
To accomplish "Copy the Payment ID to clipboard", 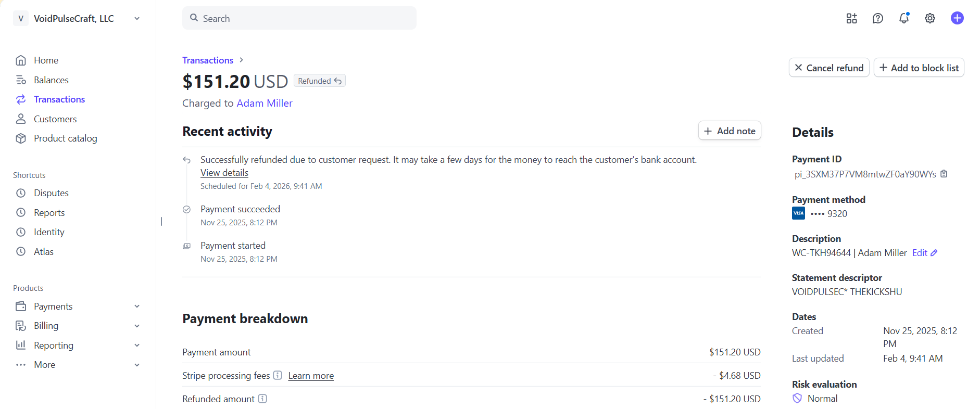I will (944, 174).
